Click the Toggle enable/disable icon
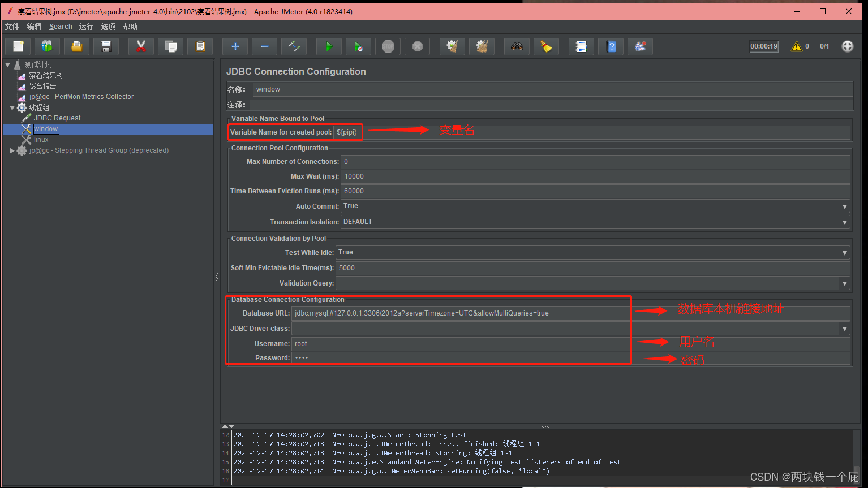 (x=294, y=46)
